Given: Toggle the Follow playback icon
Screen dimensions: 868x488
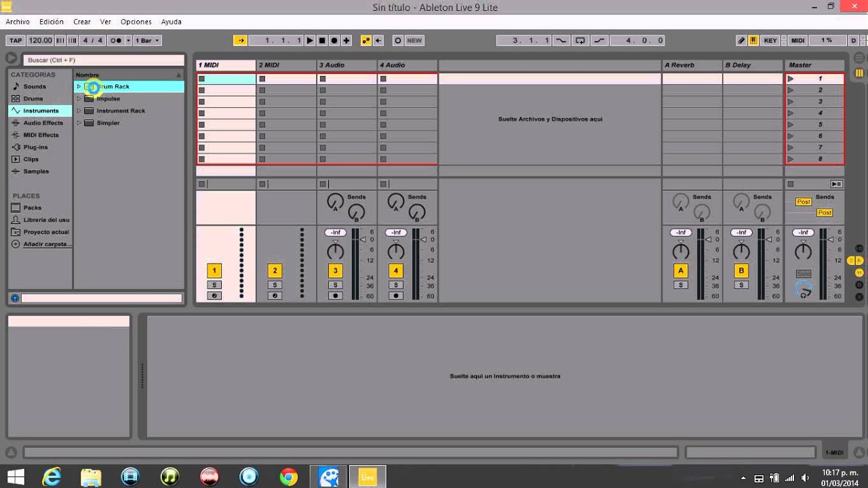Looking at the screenshot, I should (240, 41).
